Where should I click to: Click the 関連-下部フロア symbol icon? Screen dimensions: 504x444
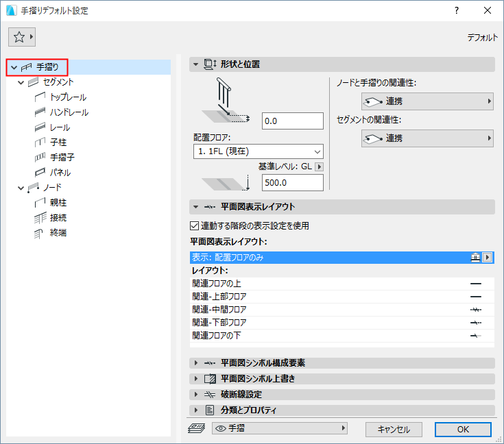point(476,323)
